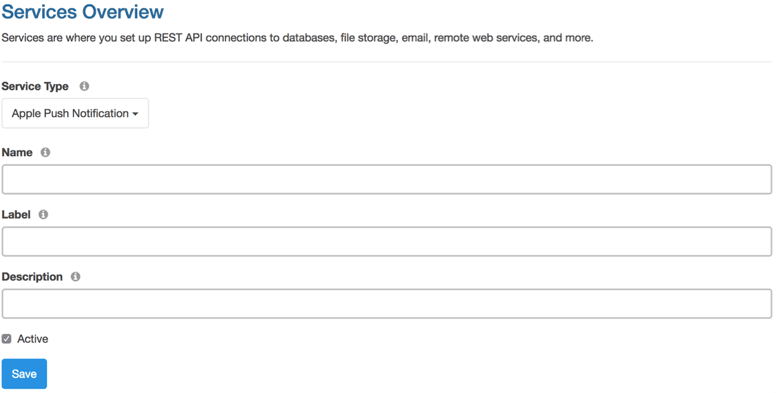Screen dimensions: 776x393
Task: Click the blue Save button
Action: point(24,374)
